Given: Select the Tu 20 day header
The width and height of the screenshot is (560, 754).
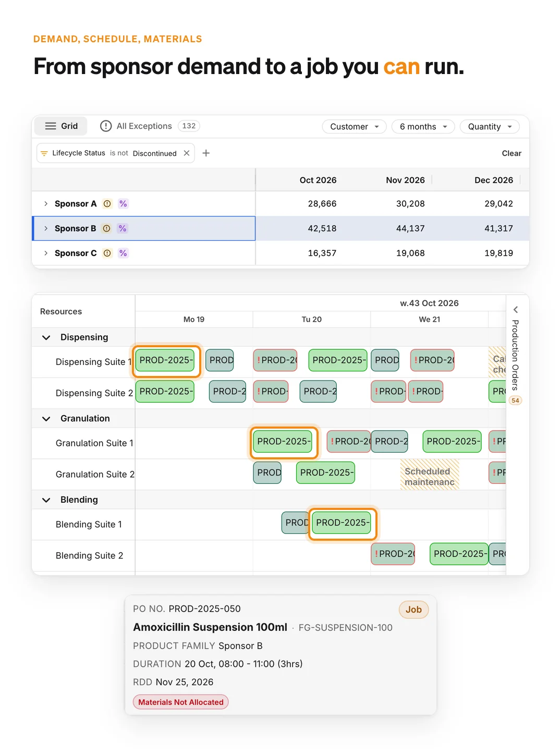Looking at the screenshot, I should (312, 320).
